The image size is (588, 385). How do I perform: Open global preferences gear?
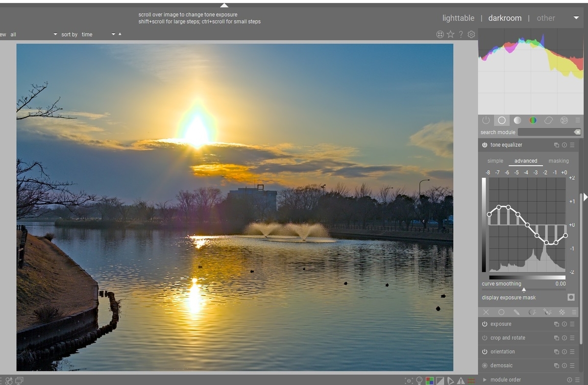point(471,34)
